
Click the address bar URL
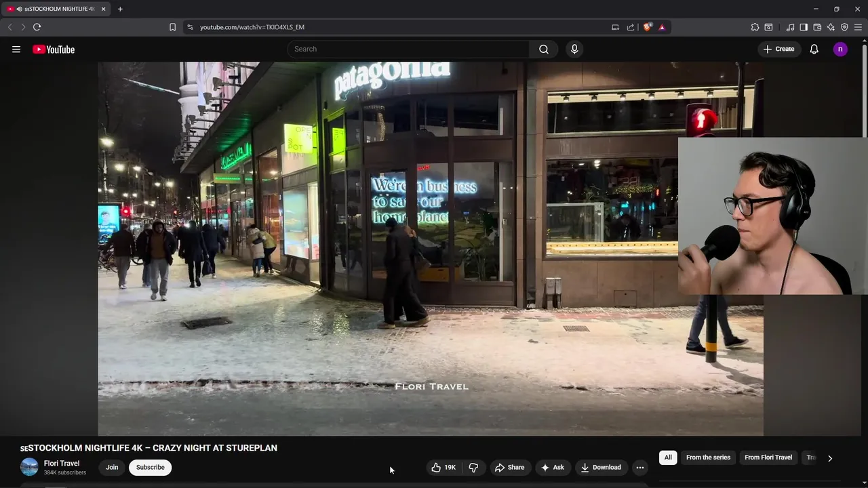click(252, 27)
